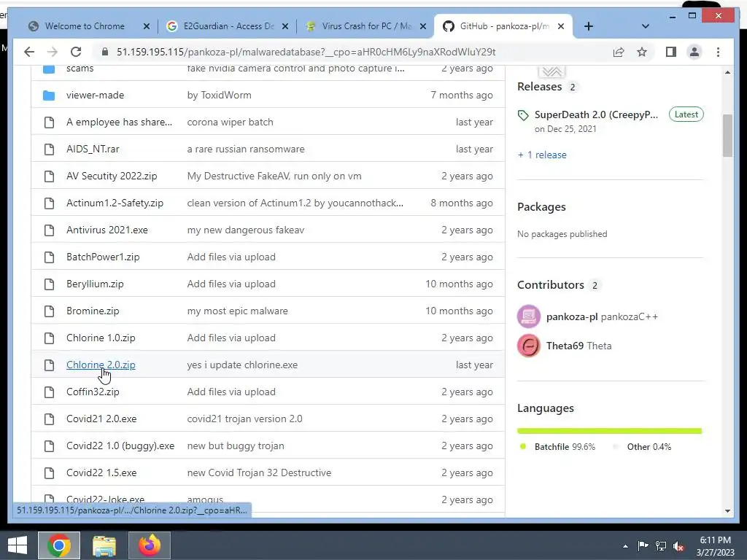Open Coffin32.zip

(93, 392)
